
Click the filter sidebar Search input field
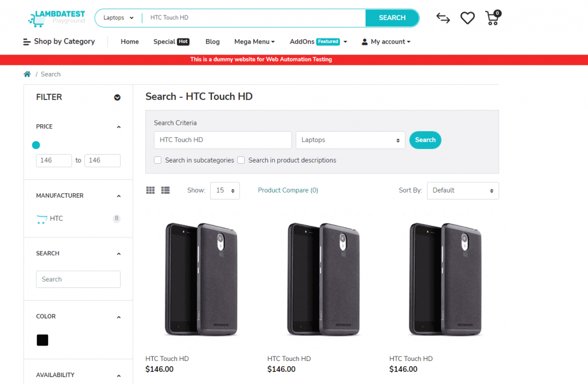pyautogui.click(x=78, y=279)
